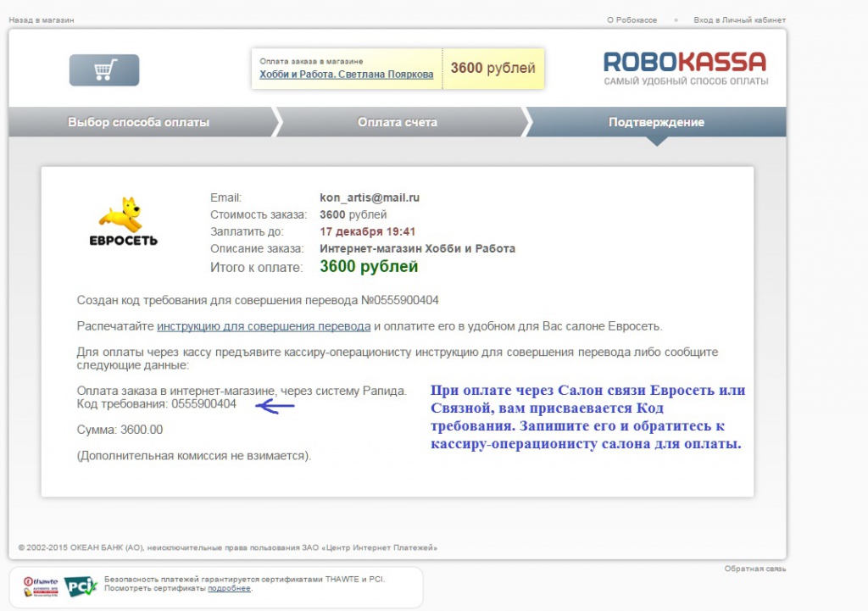
Task: Click the copyright ОКЕАН БАНК footer text
Action: (x=227, y=548)
